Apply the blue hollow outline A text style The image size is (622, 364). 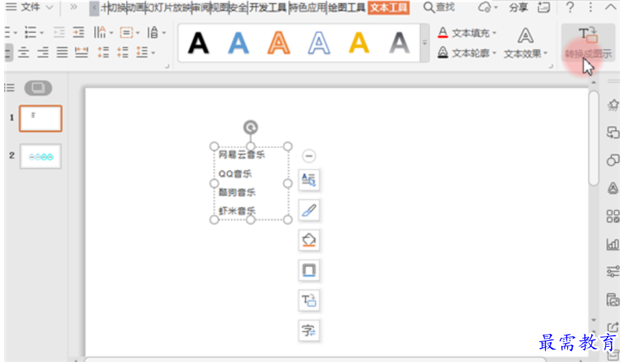coord(319,43)
